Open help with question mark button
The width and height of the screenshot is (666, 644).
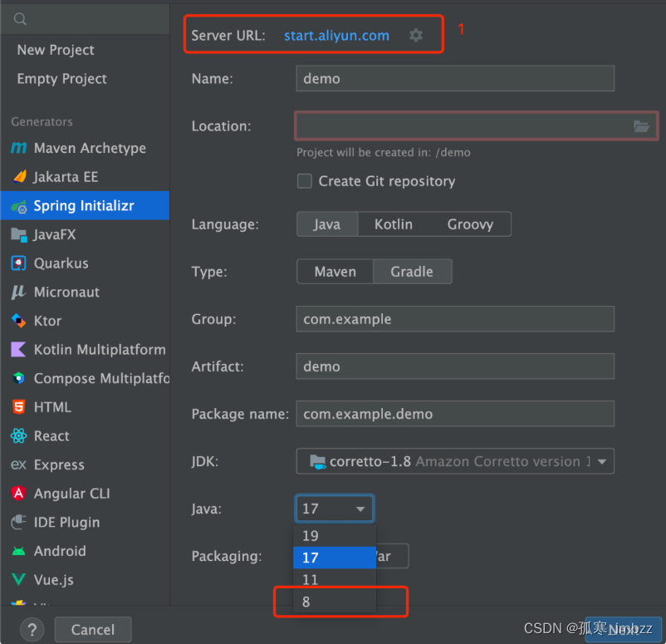(32, 630)
